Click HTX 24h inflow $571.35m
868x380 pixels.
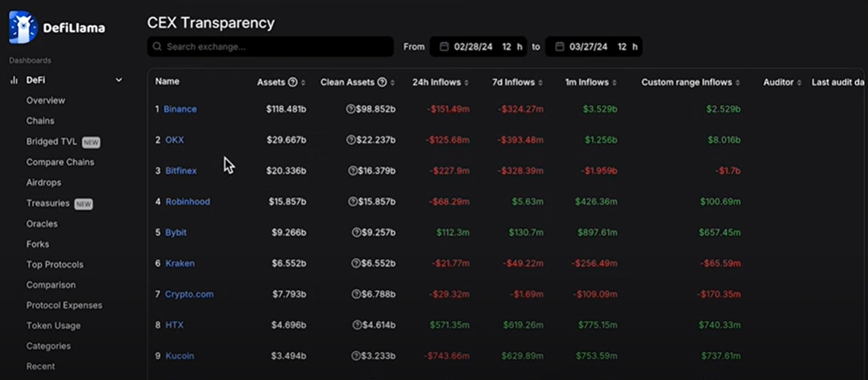click(449, 325)
